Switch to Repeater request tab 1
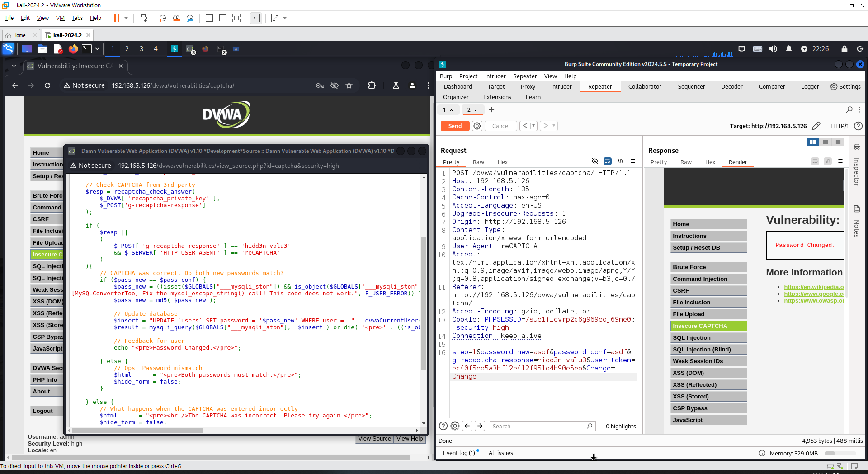This screenshot has width=868, height=474. pyautogui.click(x=444, y=109)
